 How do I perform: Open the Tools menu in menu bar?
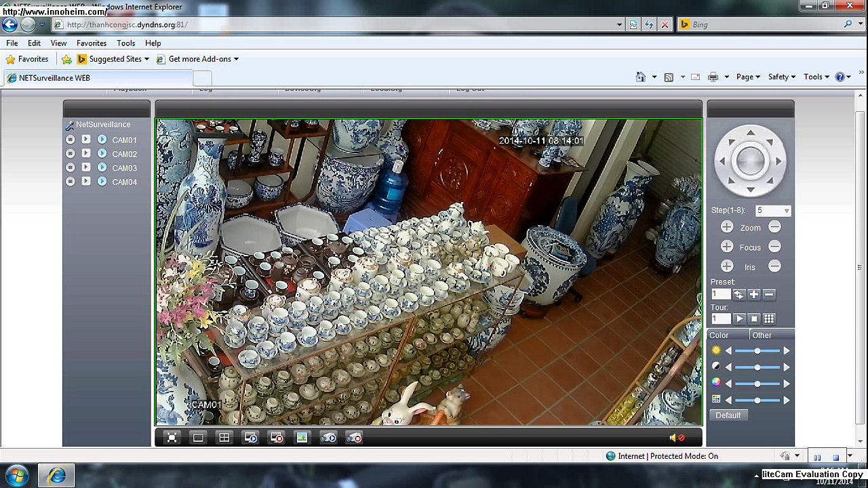point(125,43)
